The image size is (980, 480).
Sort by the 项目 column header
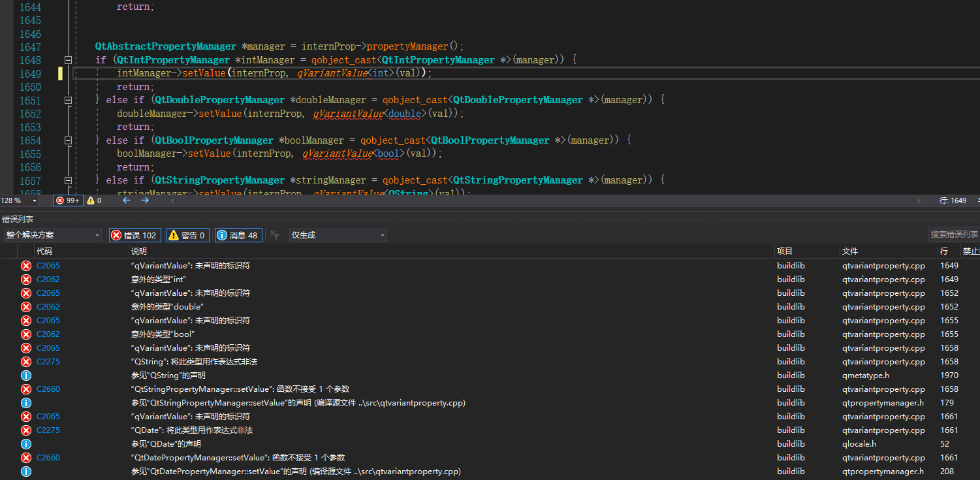tap(785, 251)
